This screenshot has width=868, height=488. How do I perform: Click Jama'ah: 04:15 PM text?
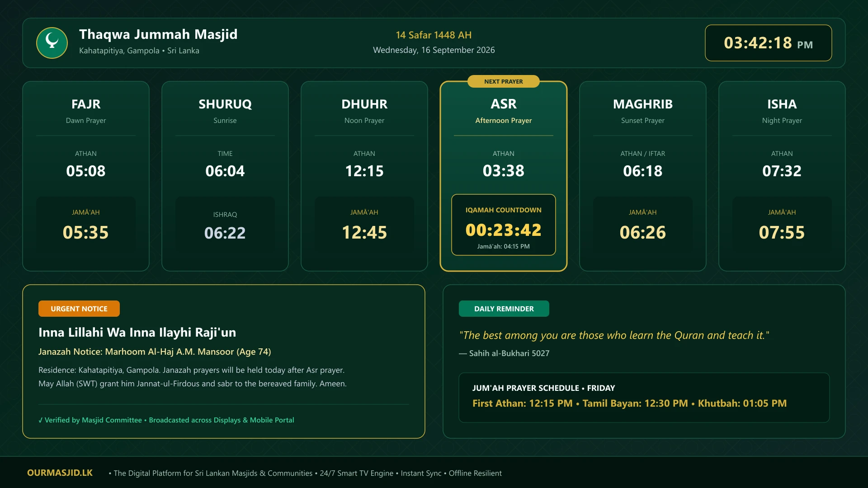coord(504,246)
